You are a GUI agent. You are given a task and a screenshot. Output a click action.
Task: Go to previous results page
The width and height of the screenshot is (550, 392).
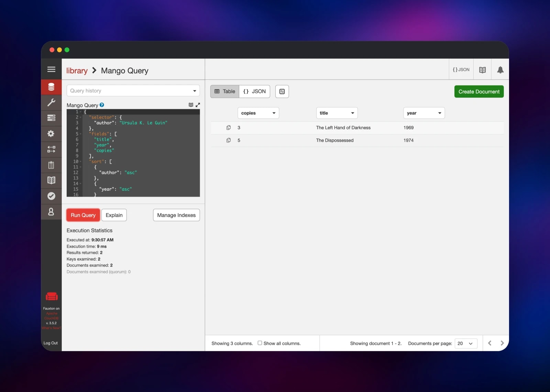489,343
